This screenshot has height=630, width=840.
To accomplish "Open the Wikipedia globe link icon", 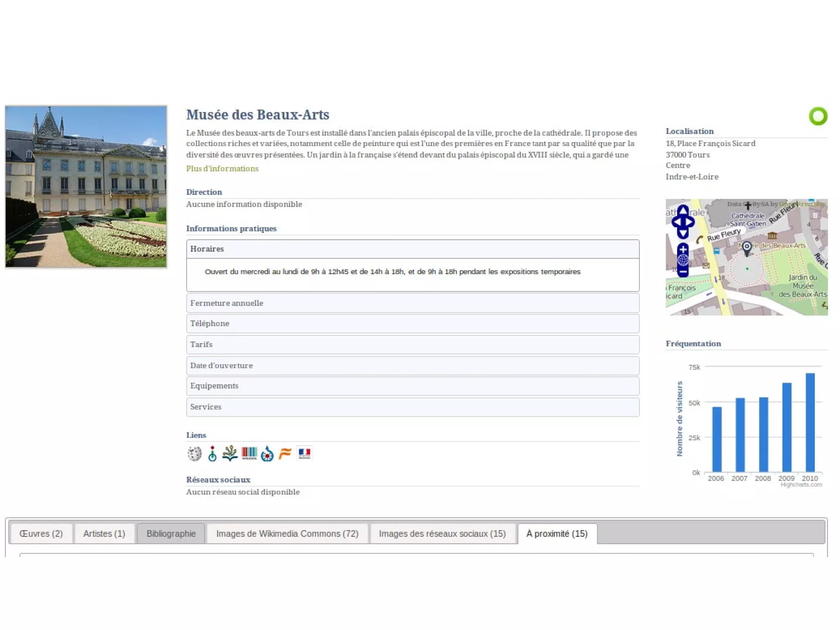I will [194, 454].
